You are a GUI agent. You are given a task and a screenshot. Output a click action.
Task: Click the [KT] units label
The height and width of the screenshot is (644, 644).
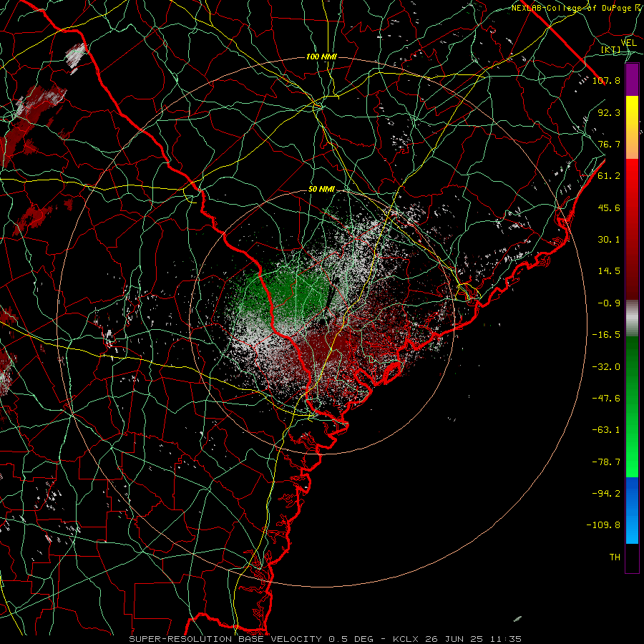[611, 50]
